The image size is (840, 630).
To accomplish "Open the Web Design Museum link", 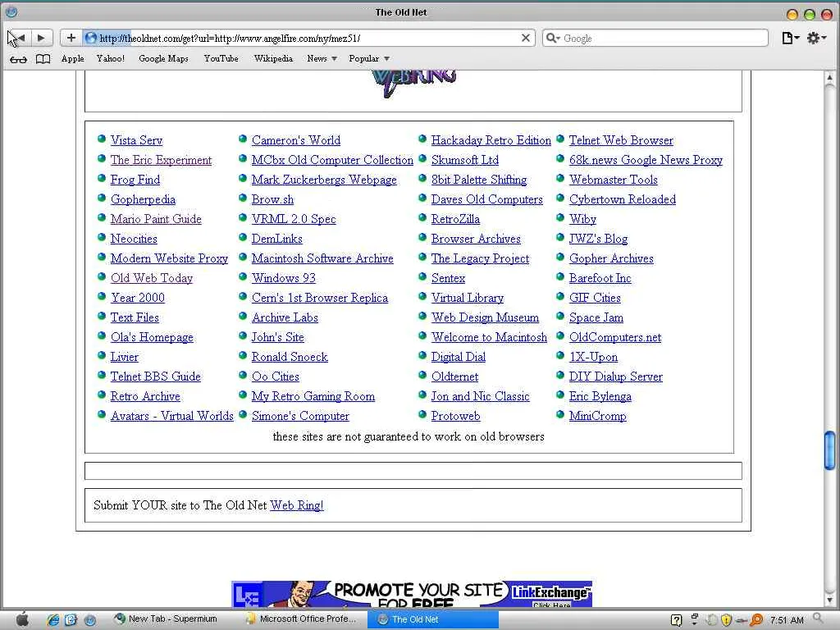I will pos(486,317).
